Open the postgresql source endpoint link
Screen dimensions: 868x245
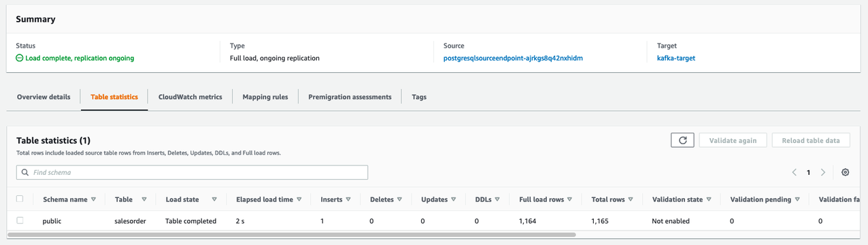pyautogui.click(x=513, y=58)
